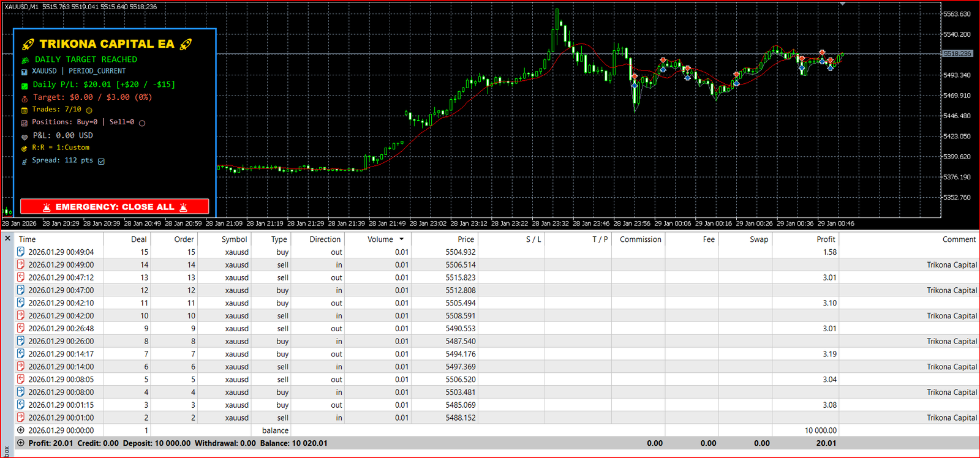Click the target icon beside R:R
This screenshot has height=458, width=980.
click(24, 148)
